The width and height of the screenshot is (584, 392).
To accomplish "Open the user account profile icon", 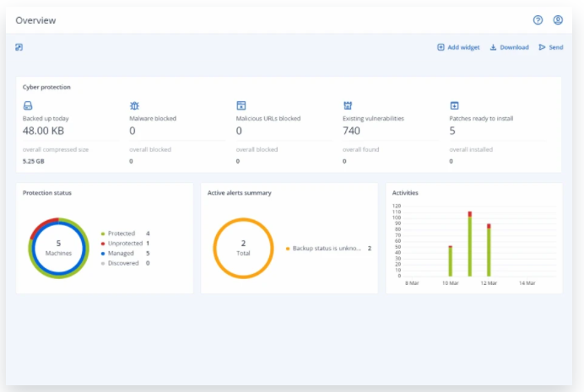I will click(558, 19).
